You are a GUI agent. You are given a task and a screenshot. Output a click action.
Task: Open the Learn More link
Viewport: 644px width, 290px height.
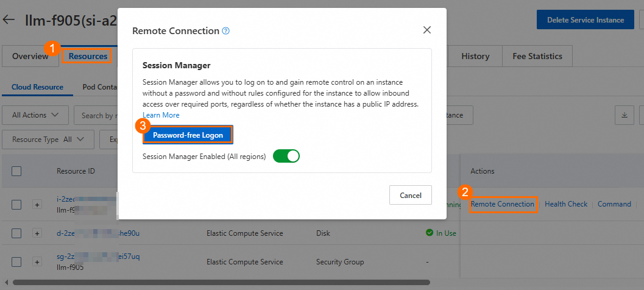[161, 115]
